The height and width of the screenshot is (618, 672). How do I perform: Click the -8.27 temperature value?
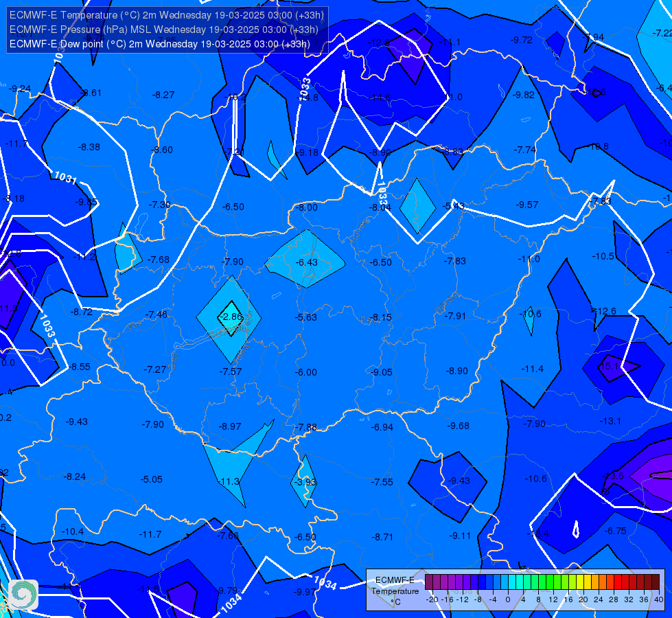click(x=163, y=95)
